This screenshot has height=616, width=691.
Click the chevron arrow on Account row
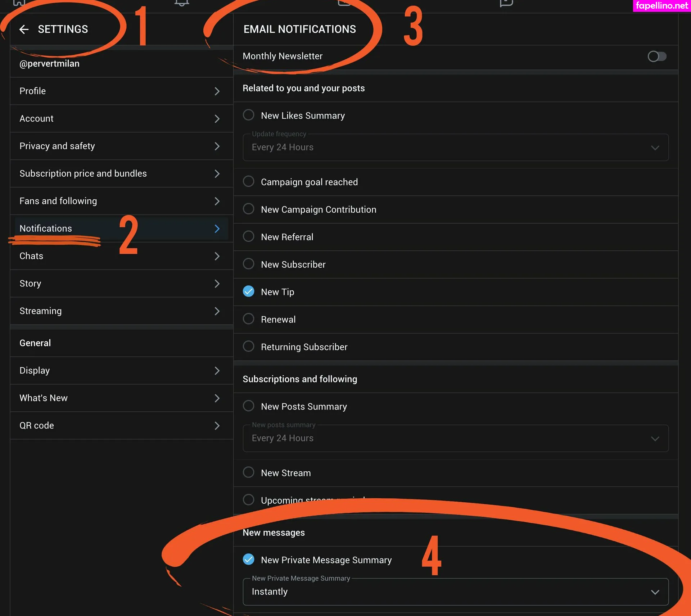pyautogui.click(x=217, y=119)
